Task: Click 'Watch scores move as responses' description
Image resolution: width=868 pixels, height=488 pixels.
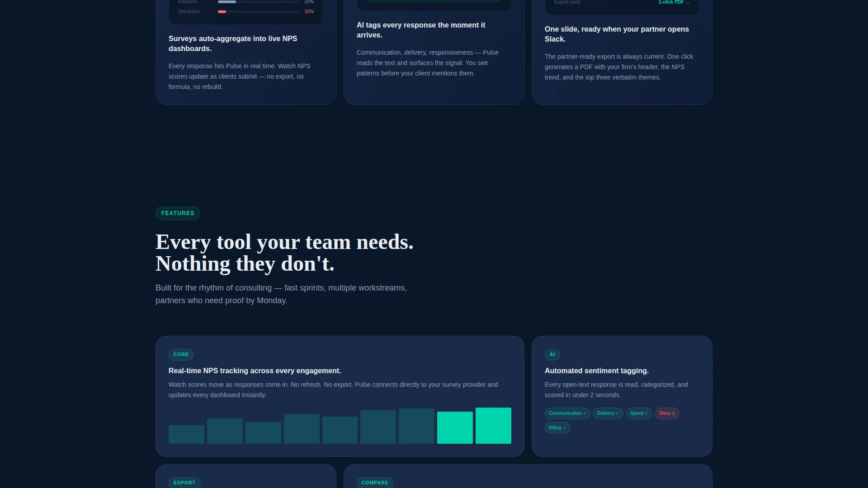Action: [333, 390]
